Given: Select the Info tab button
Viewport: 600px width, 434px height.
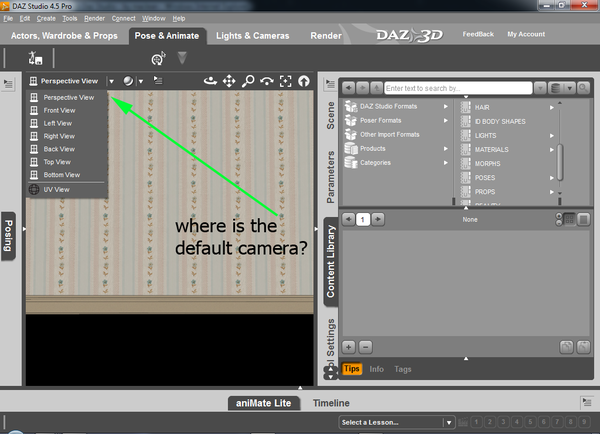Looking at the screenshot, I should click(x=377, y=369).
